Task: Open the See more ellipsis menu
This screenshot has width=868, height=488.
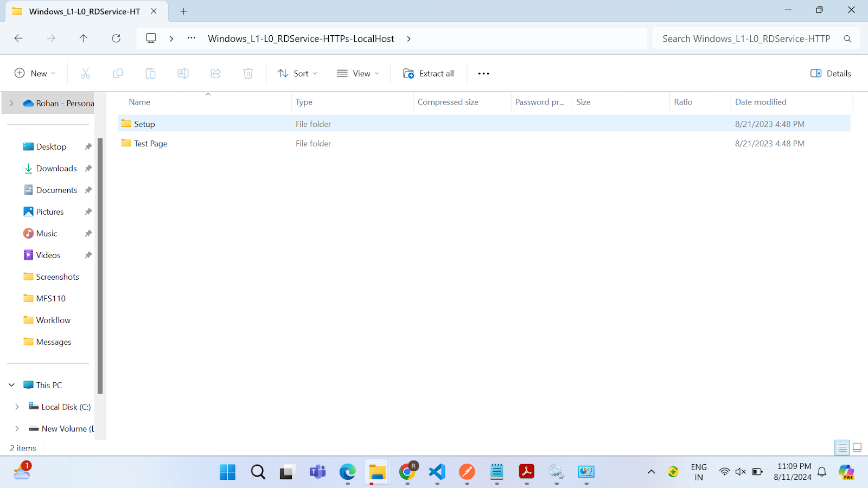Action: pos(483,73)
